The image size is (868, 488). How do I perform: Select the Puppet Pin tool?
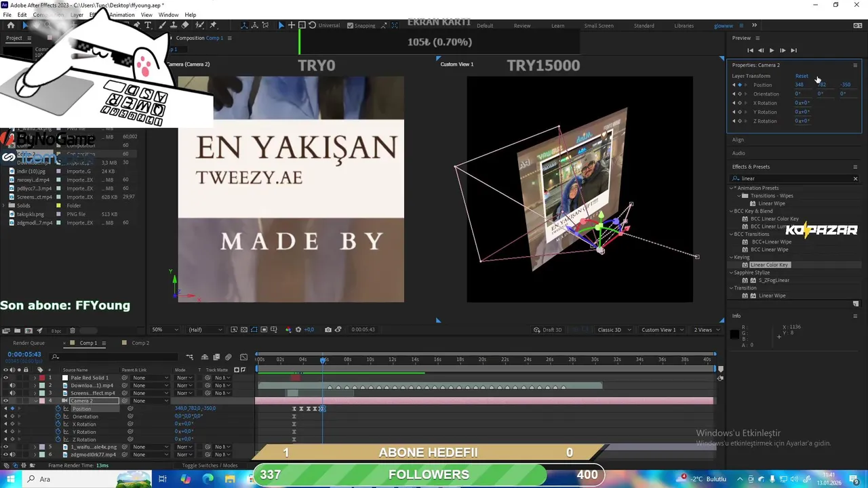click(x=214, y=25)
